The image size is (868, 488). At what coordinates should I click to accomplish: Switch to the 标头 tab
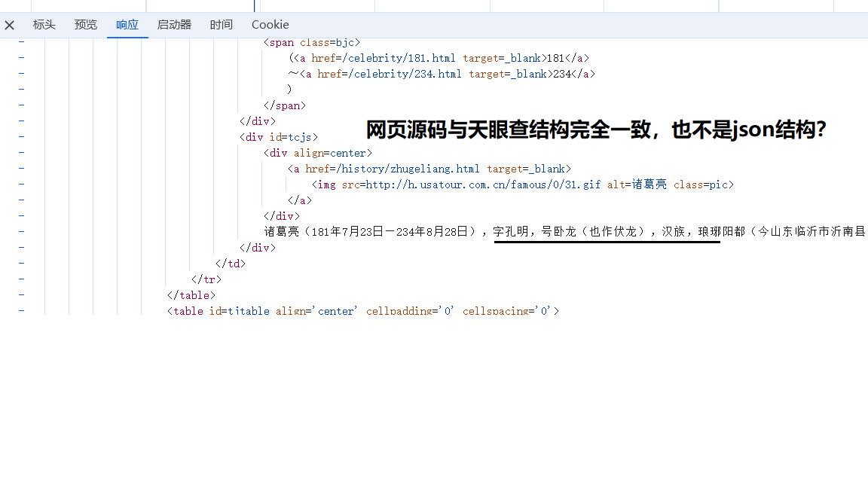click(44, 25)
